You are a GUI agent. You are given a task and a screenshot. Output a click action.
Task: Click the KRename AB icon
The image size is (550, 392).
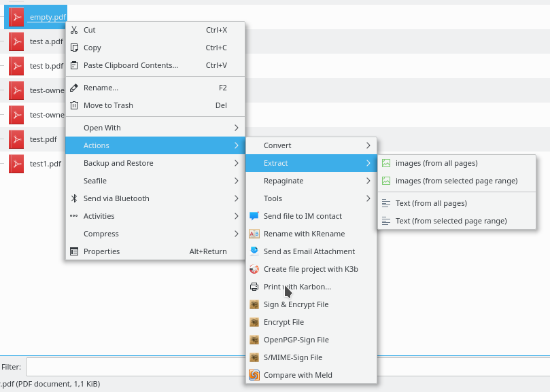(x=254, y=234)
